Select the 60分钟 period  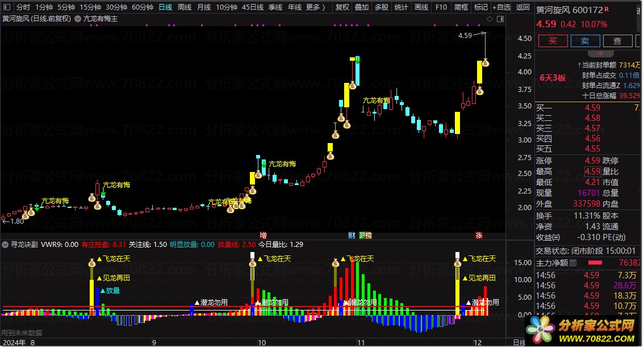point(143,7)
